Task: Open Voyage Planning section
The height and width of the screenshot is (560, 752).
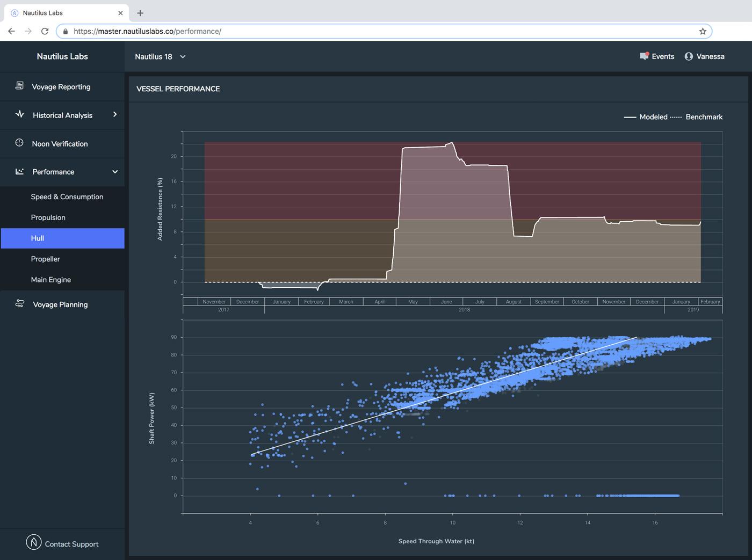Action: pos(62,304)
